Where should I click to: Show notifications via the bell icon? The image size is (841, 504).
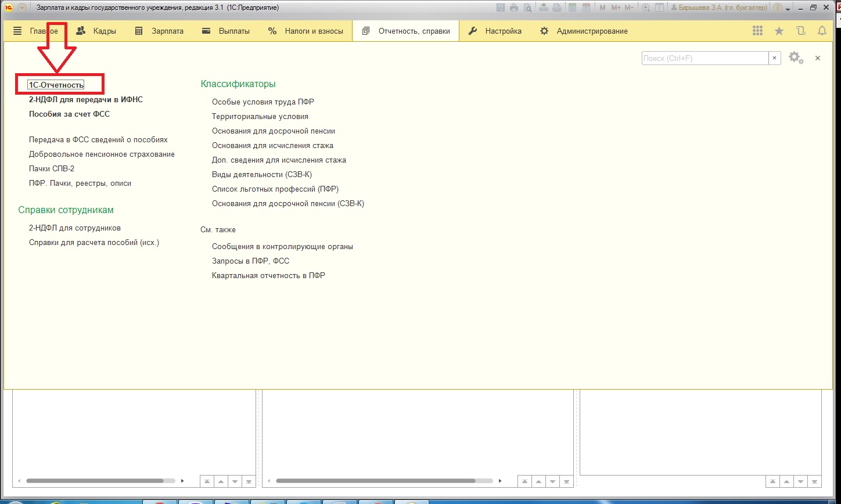pyautogui.click(x=822, y=31)
